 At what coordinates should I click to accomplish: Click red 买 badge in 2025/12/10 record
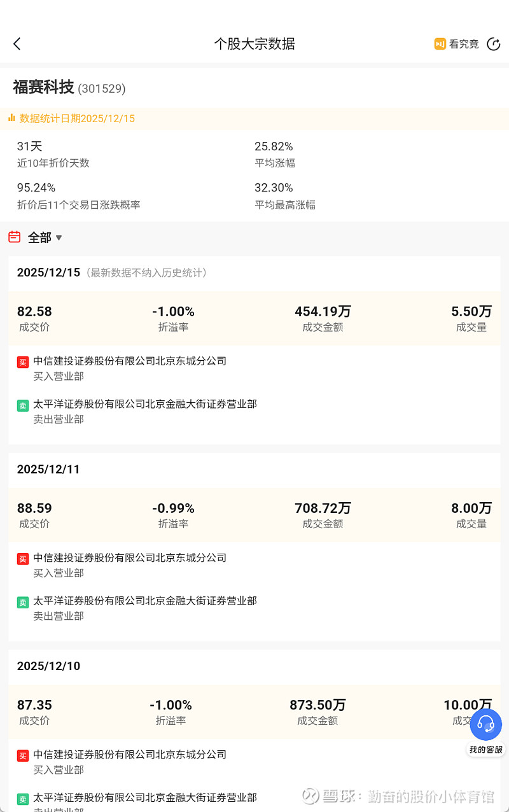(x=23, y=755)
